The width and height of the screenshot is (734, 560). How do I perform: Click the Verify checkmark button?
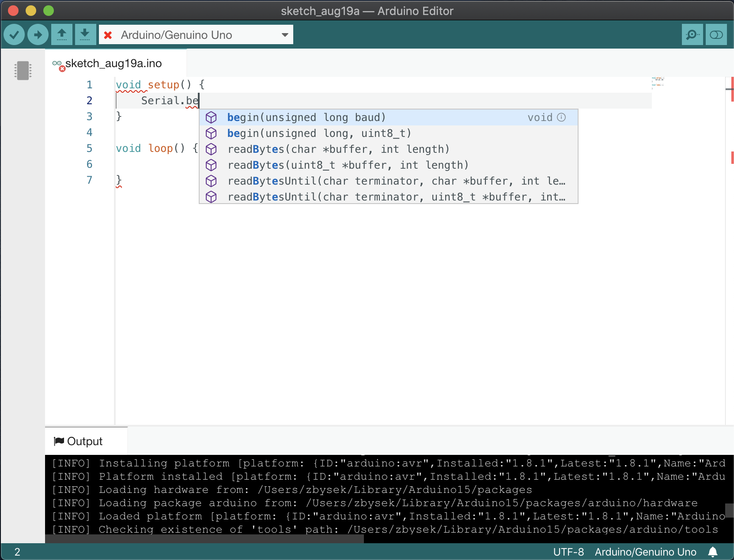pos(14,34)
